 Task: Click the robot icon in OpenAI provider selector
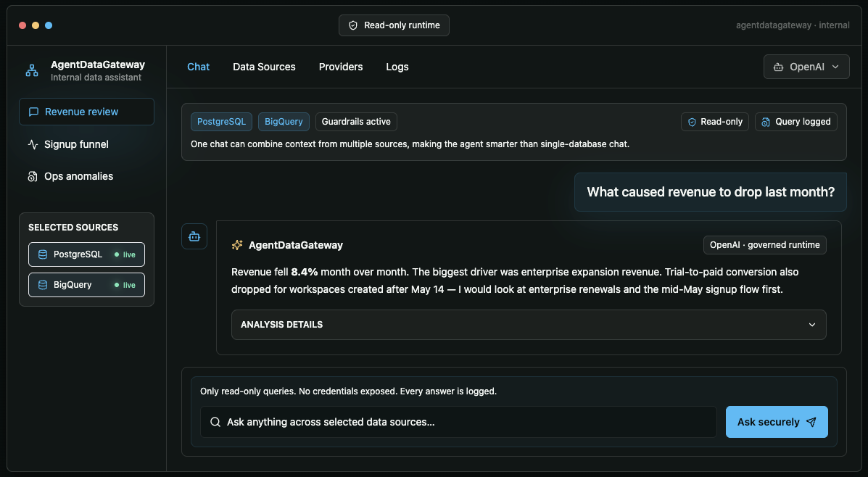click(778, 67)
